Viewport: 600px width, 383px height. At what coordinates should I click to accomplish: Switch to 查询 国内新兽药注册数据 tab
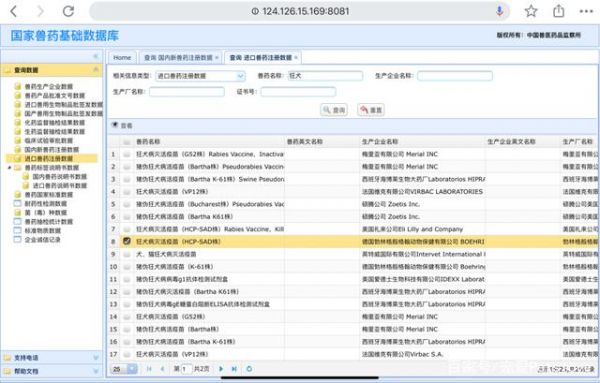[178, 57]
